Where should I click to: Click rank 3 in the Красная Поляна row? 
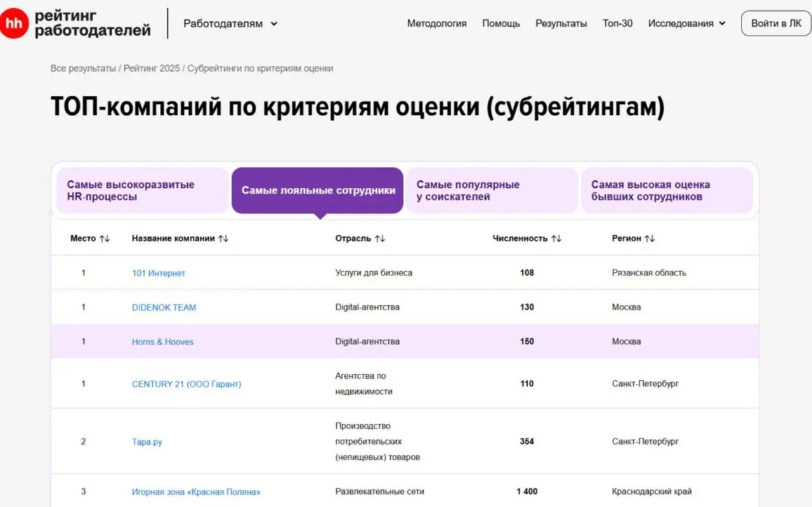click(x=83, y=492)
